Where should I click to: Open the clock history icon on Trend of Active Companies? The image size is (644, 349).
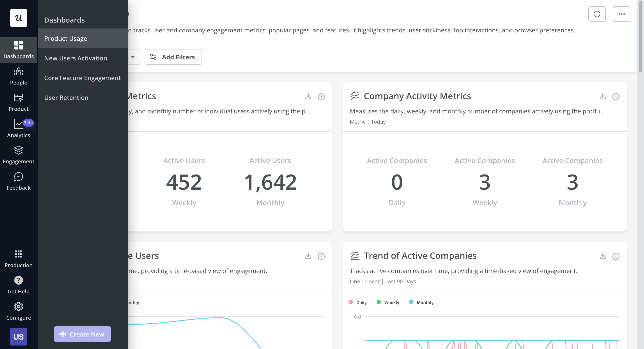coord(616,256)
